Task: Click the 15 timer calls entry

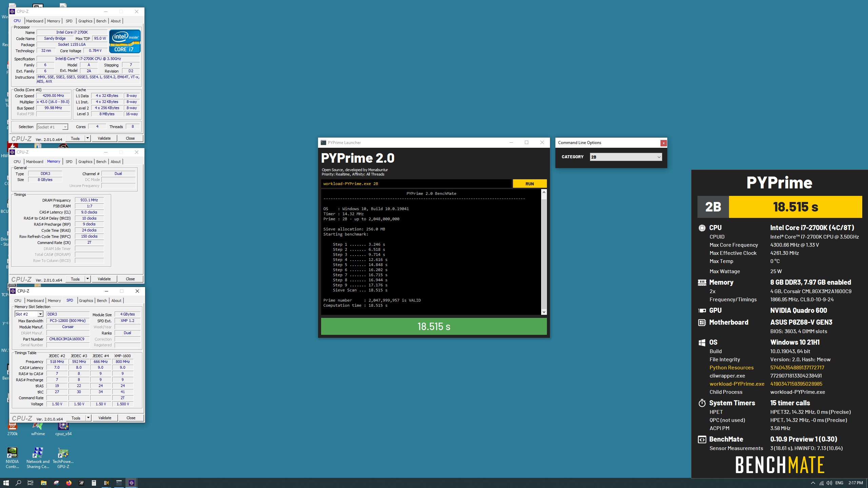Action: point(790,403)
